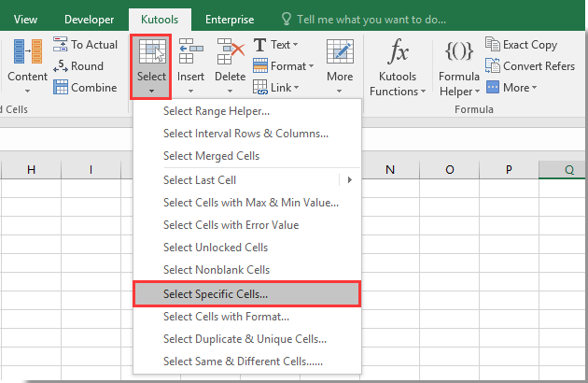
Task: Expand the Text dropdown in ribbon
Action: click(x=297, y=45)
